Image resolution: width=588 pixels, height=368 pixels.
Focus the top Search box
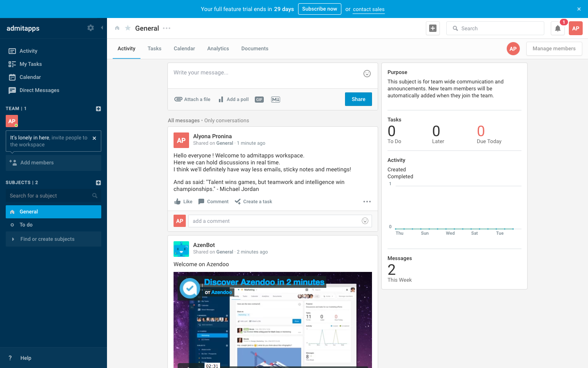click(495, 28)
